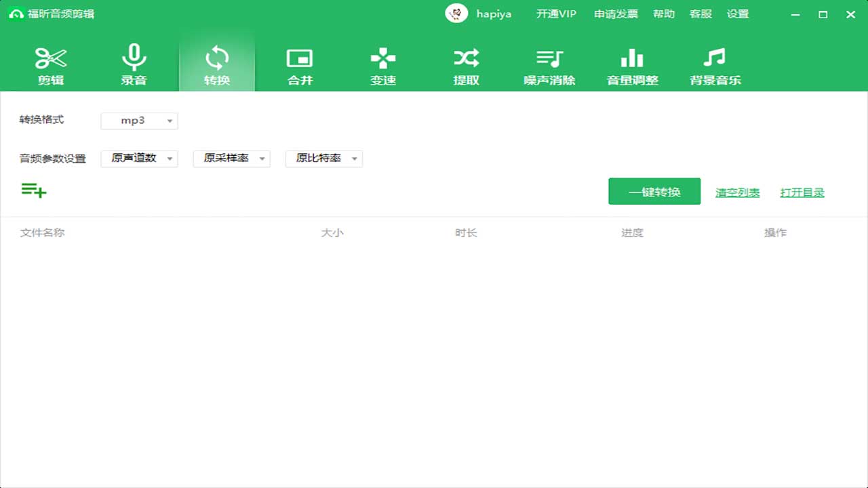The height and width of the screenshot is (488, 868).
Task: Expand the 原声道数 channel dropdown
Action: pos(139,159)
